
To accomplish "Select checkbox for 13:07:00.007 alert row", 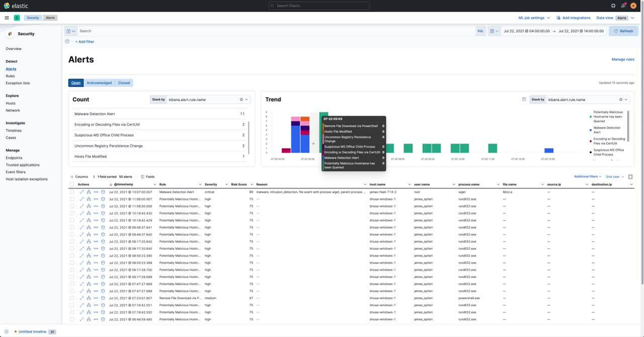I will (72, 192).
